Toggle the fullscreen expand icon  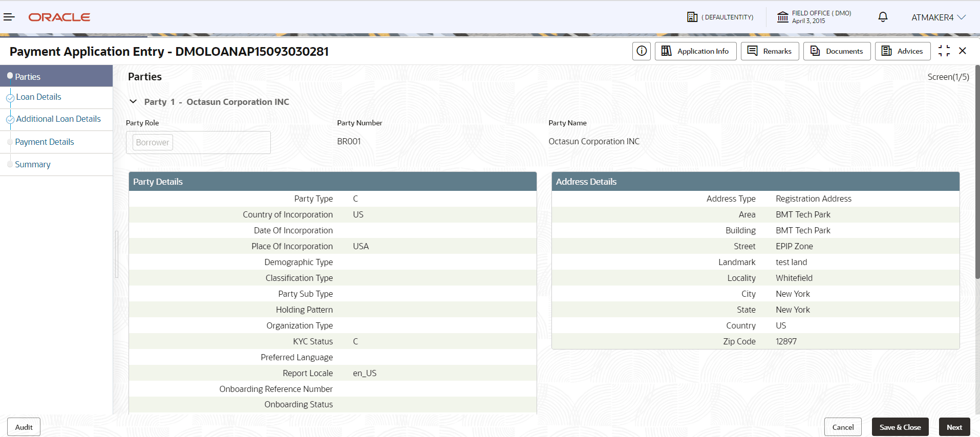(944, 51)
